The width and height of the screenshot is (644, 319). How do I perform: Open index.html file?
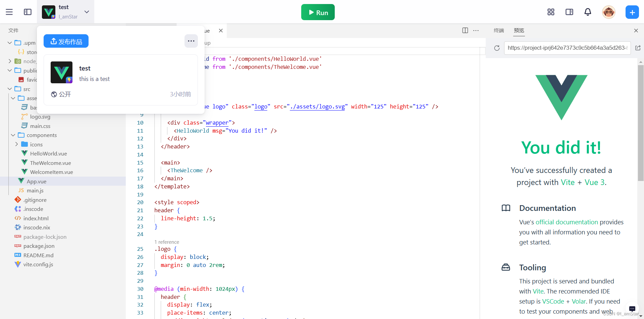tap(36, 218)
